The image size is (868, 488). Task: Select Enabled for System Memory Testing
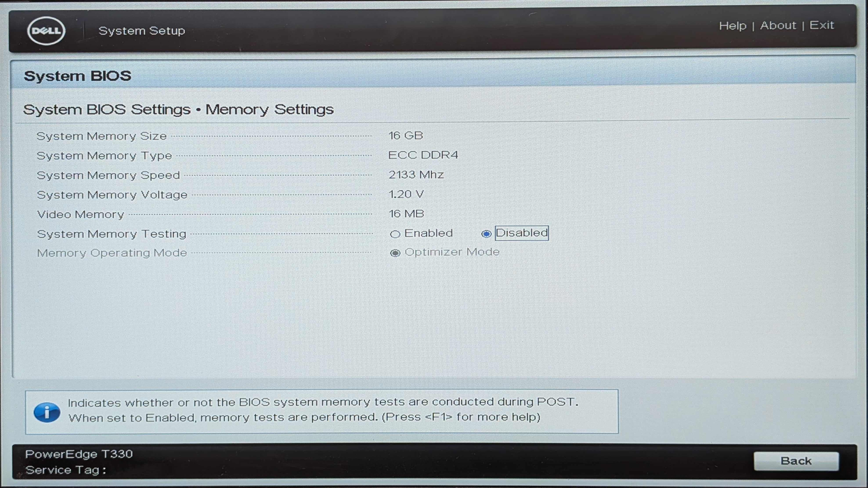coord(395,234)
